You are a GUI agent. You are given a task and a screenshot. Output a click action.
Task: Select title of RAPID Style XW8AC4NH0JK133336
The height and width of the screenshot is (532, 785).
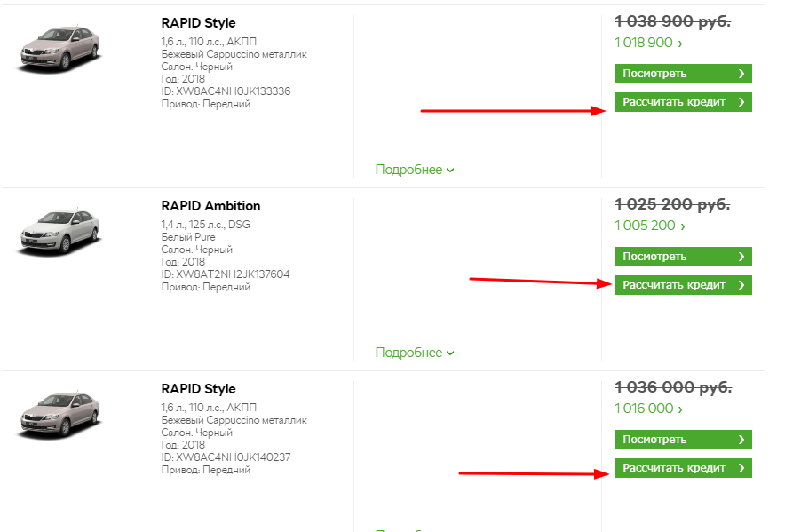click(198, 23)
